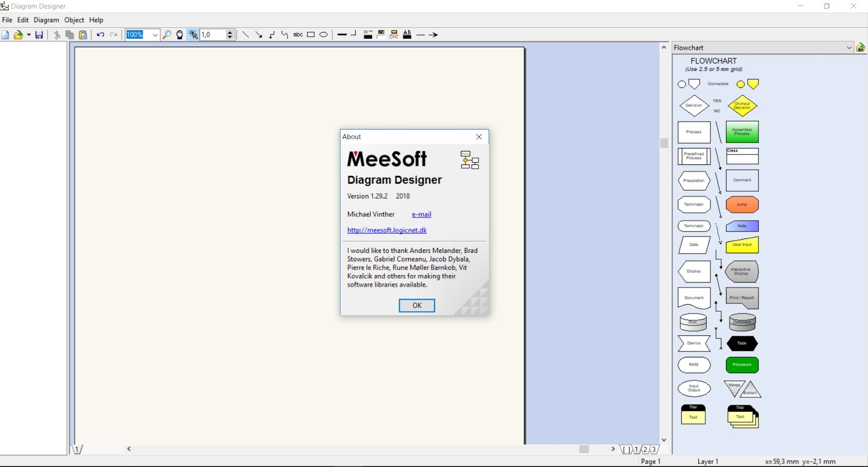The image size is (868, 467).
Task: Pick the white Process rectangle shape
Action: click(x=694, y=132)
